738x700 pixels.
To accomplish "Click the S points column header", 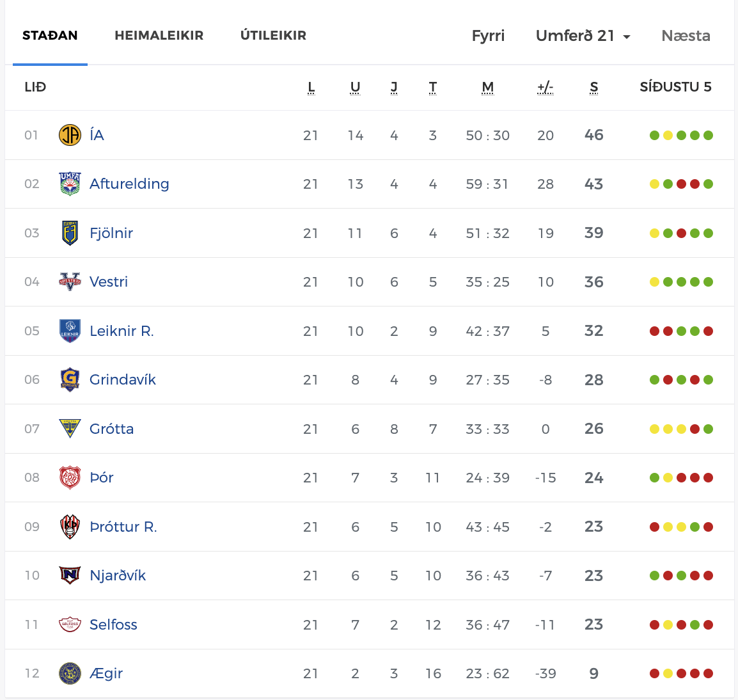I will pyautogui.click(x=594, y=87).
